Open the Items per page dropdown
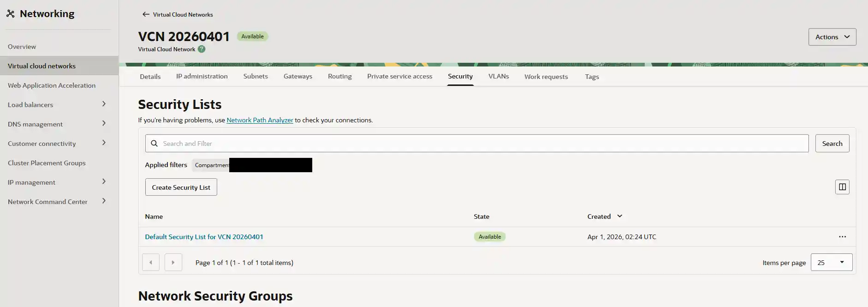Screen dimensions: 868x307 [831, 262]
